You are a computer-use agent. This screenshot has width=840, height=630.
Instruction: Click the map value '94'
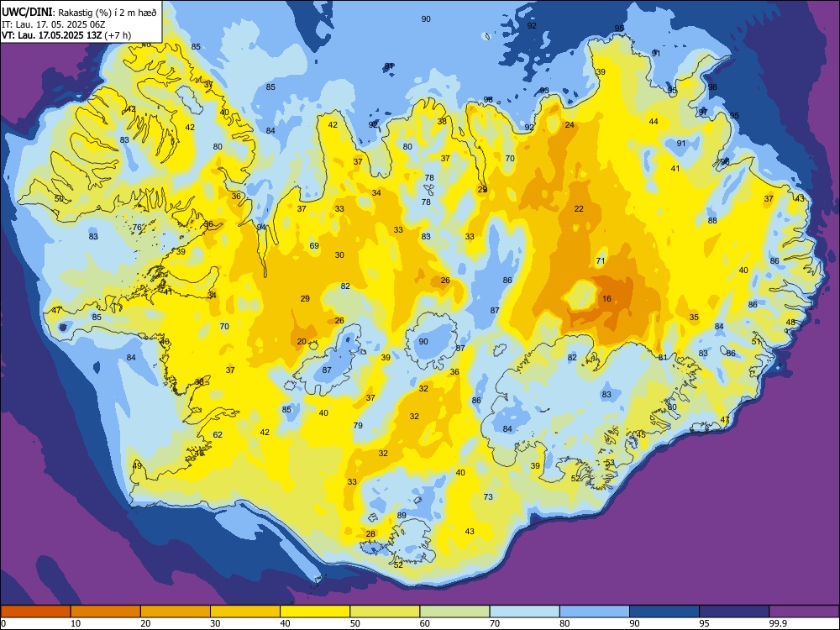[261, 227]
